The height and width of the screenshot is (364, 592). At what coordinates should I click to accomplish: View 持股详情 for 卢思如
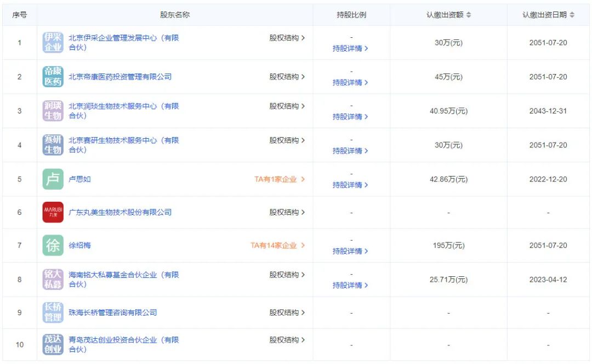[350, 185]
